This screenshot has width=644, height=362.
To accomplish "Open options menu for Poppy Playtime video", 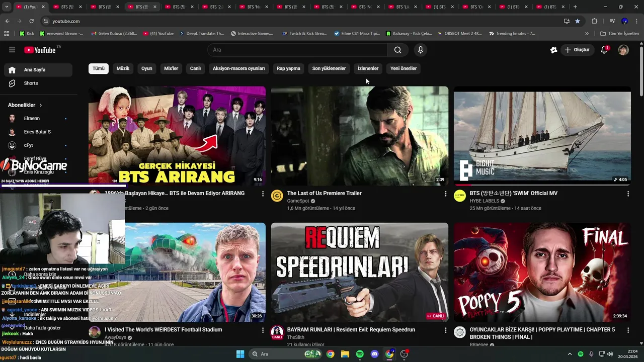I will click(x=628, y=330).
